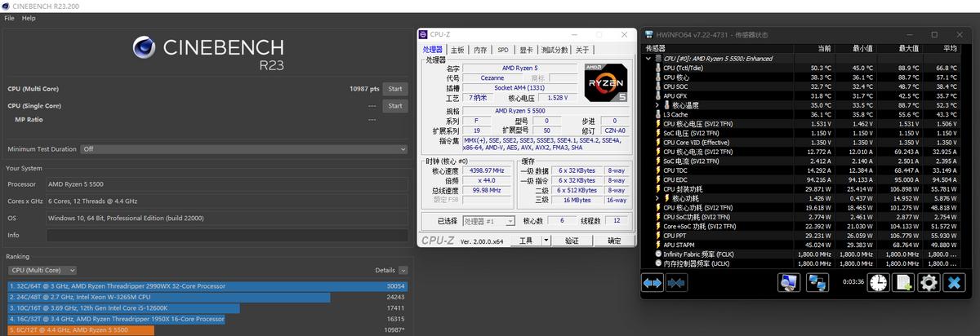Viewport: 980px width, 336px height.
Task: Open the Minimum Test Duration dropdown
Action: [x=243, y=149]
